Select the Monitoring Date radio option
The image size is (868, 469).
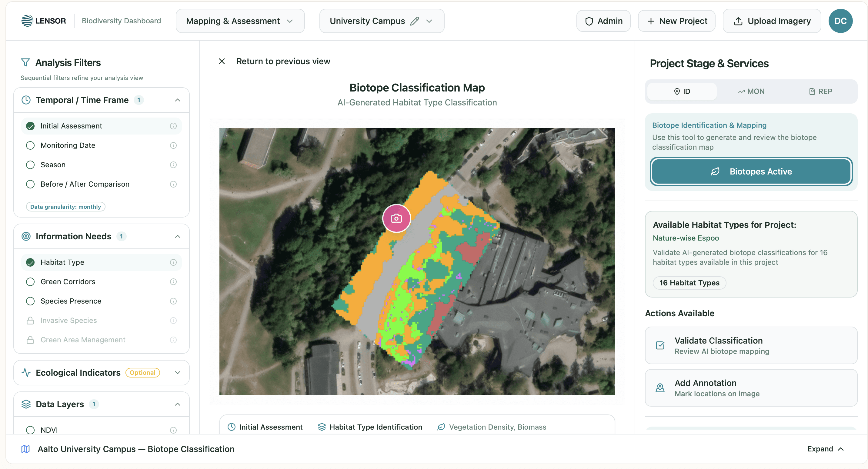30,145
